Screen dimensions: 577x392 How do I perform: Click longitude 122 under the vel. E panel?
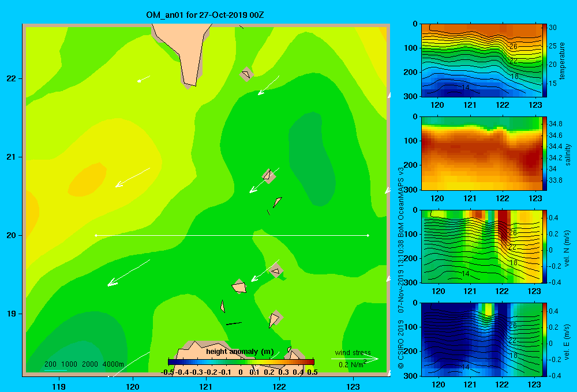pyautogui.click(x=502, y=385)
